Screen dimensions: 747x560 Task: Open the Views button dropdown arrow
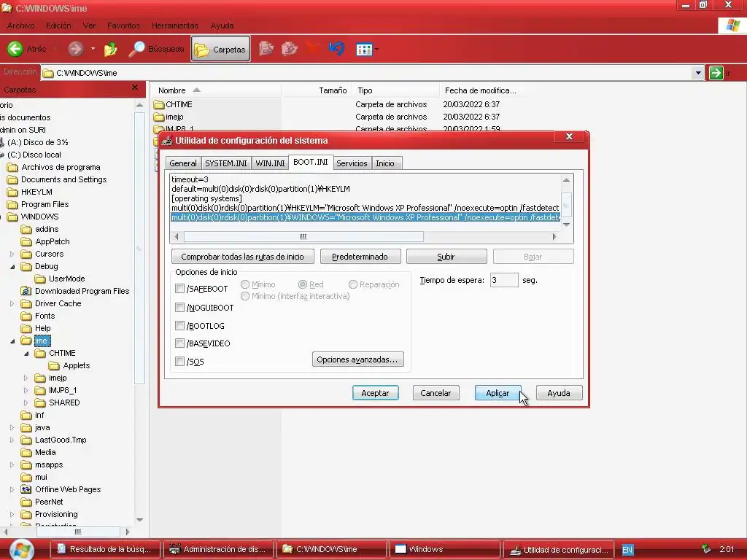[x=377, y=49]
